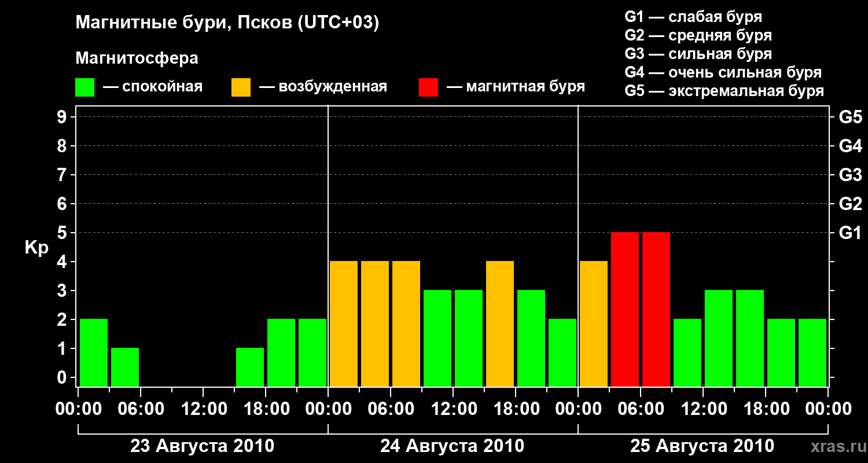868x463 pixels.
Task: Click the '18:00' time label under 23 Августа
Action: tap(266, 409)
